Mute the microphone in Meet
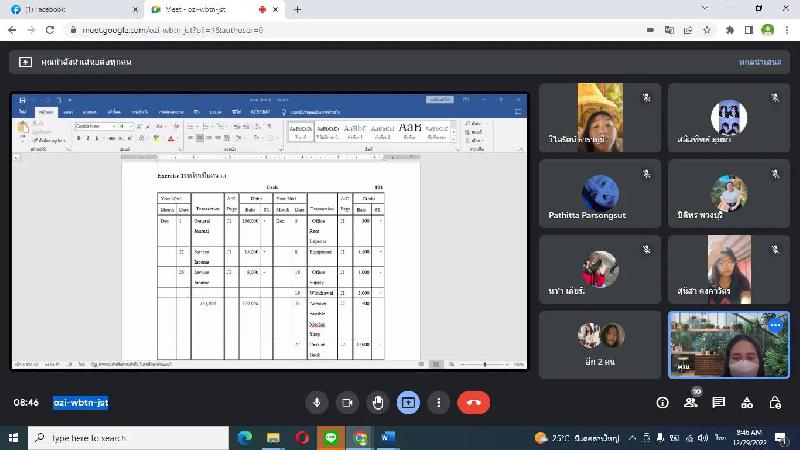The height and width of the screenshot is (450, 800). click(x=317, y=402)
